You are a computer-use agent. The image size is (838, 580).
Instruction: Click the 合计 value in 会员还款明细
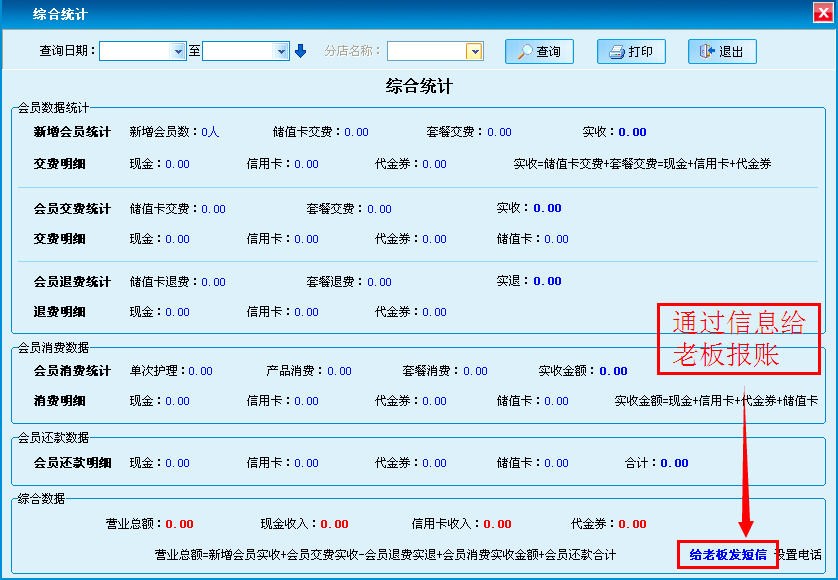coord(674,463)
